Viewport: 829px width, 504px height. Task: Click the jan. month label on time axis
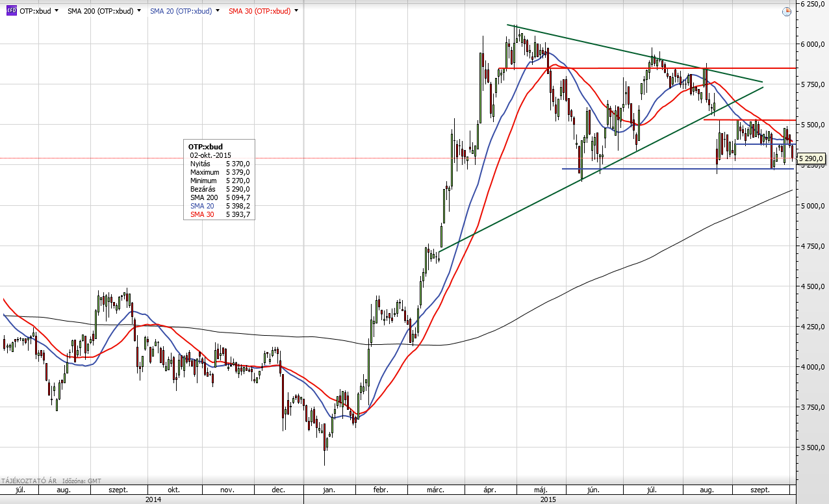331,490
